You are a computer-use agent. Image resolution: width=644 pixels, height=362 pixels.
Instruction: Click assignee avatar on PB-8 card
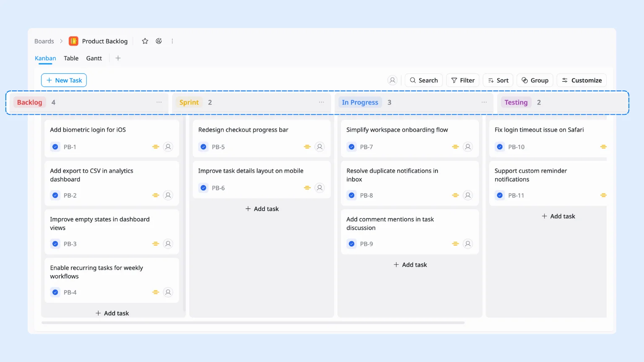468,195
